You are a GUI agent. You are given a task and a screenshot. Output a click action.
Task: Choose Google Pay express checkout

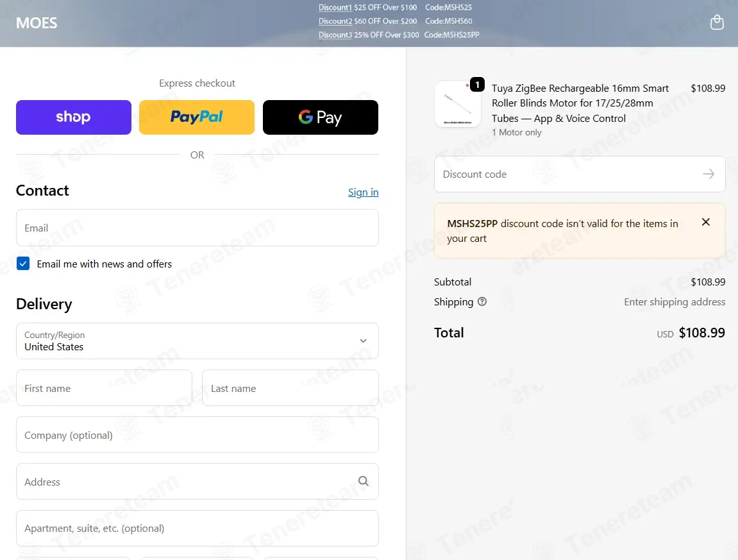321,117
